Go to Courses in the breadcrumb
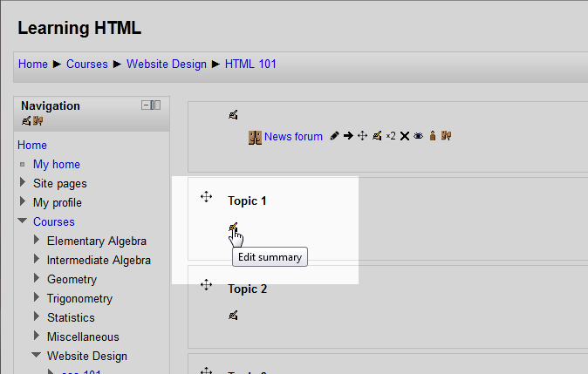 click(x=87, y=64)
